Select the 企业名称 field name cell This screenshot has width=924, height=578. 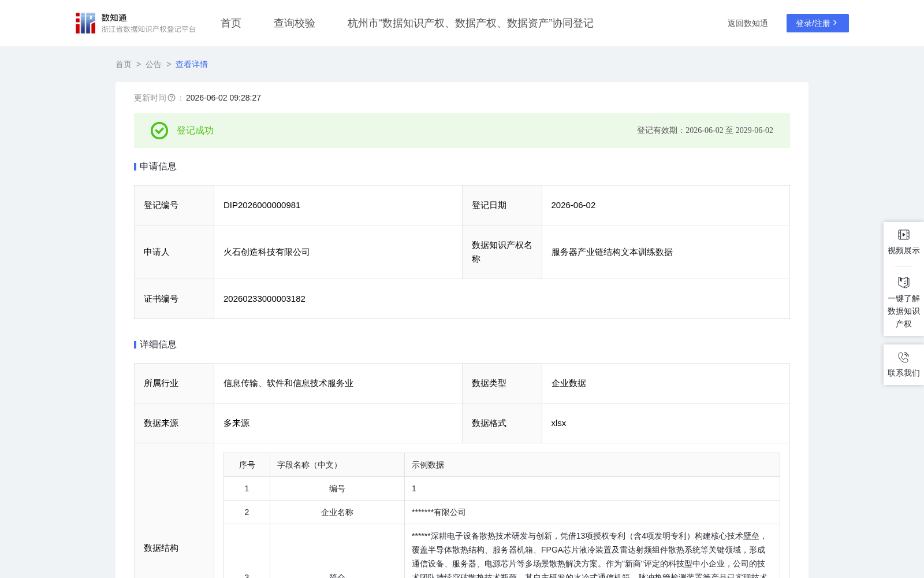[x=337, y=512]
